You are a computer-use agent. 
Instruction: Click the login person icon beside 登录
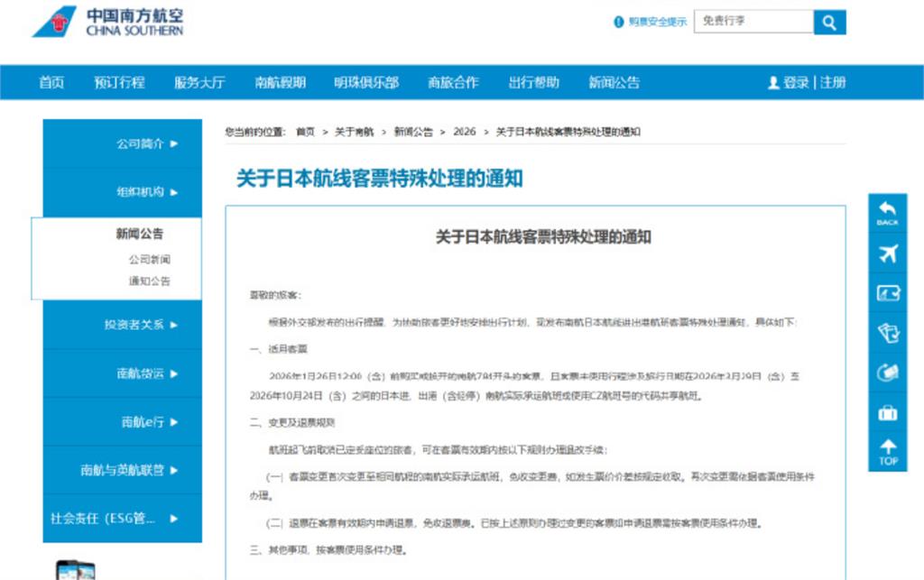(772, 82)
